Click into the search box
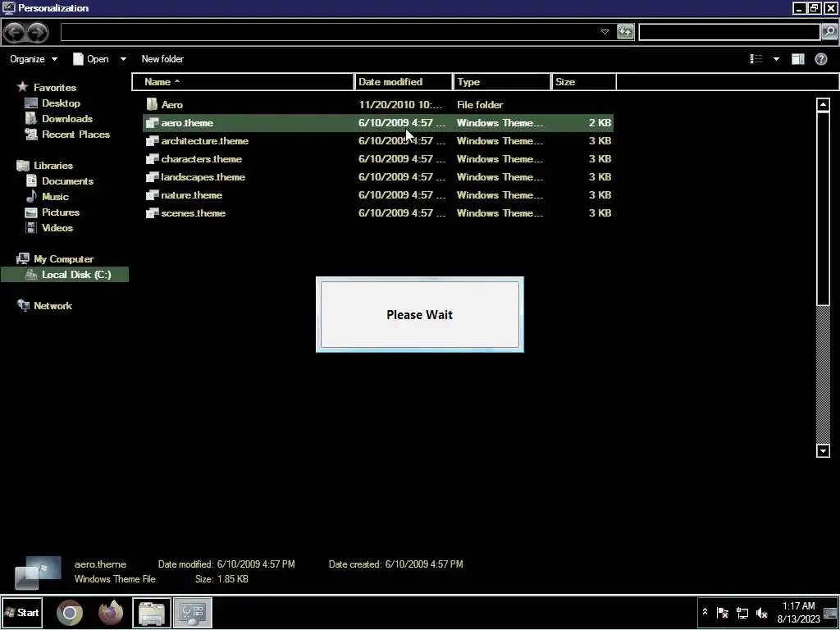840x630 pixels. (x=729, y=32)
